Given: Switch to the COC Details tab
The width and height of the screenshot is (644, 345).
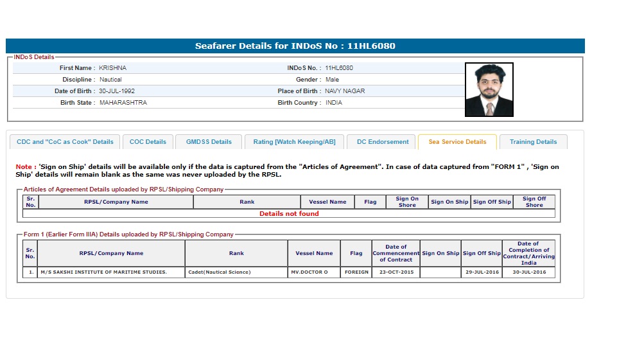Looking at the screenshot, I should (148, 142).
